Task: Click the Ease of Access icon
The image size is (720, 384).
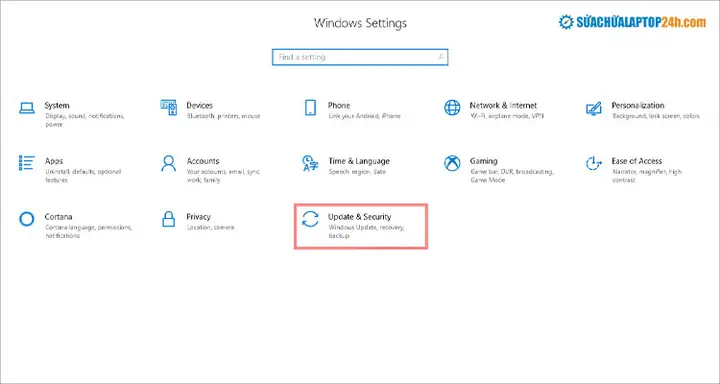Action: tap(594, 163)
